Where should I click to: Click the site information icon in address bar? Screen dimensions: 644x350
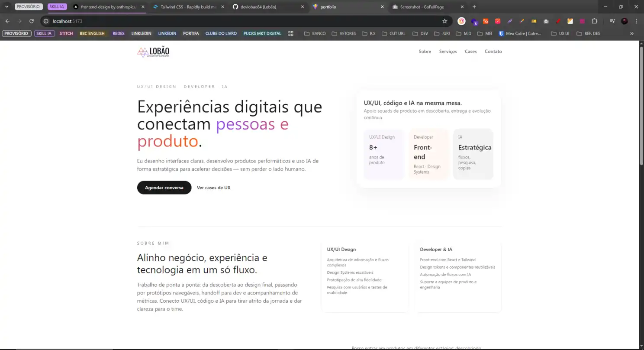coord(46,21)
